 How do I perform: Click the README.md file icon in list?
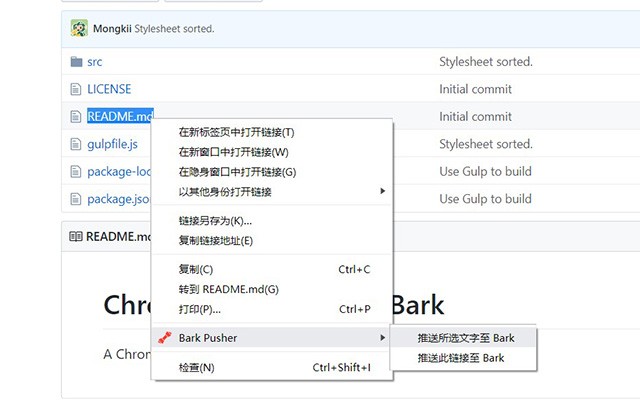(76, 116)
